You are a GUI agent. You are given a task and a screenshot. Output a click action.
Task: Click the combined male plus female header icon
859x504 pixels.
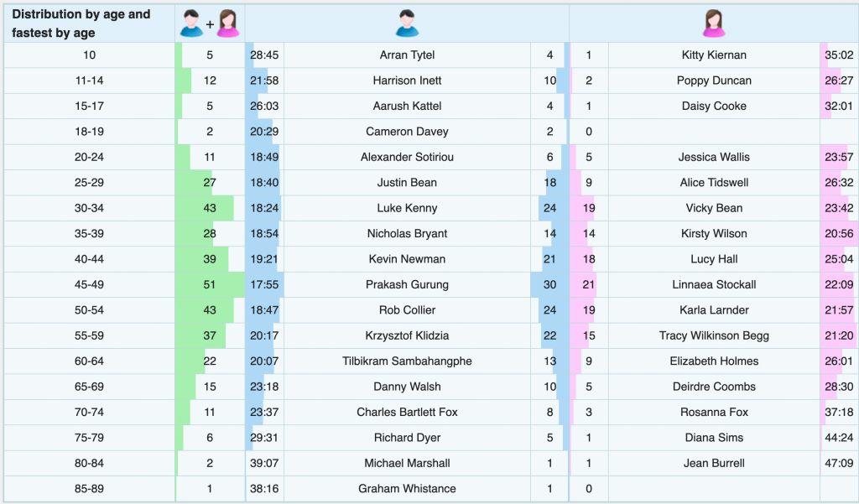210,23
